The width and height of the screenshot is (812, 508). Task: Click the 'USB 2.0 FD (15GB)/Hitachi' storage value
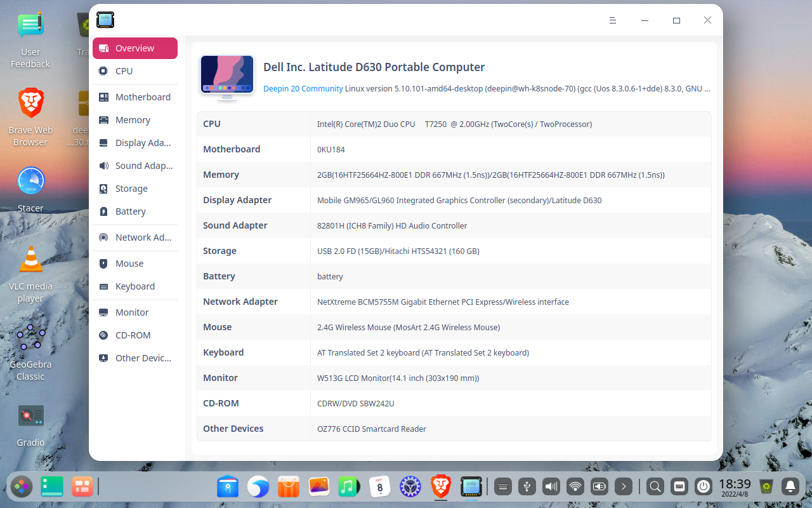point(398,251)
